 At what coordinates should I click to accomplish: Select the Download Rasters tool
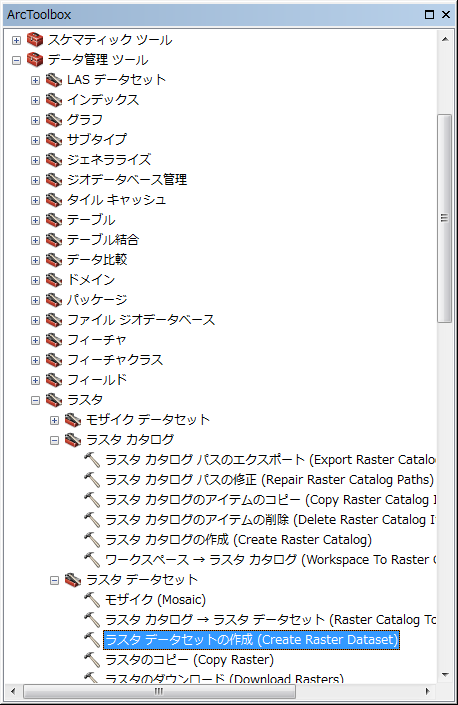(x=224, y=678)
